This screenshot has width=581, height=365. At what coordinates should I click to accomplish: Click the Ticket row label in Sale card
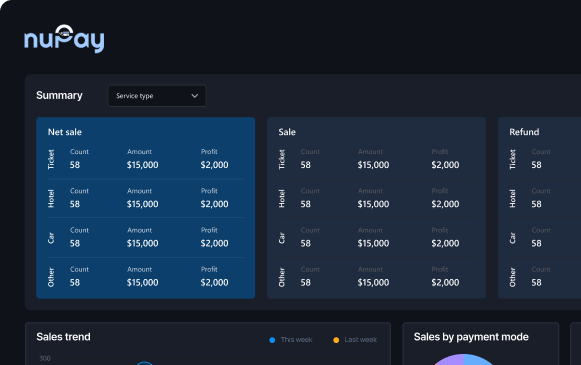(x=282, y=159)
